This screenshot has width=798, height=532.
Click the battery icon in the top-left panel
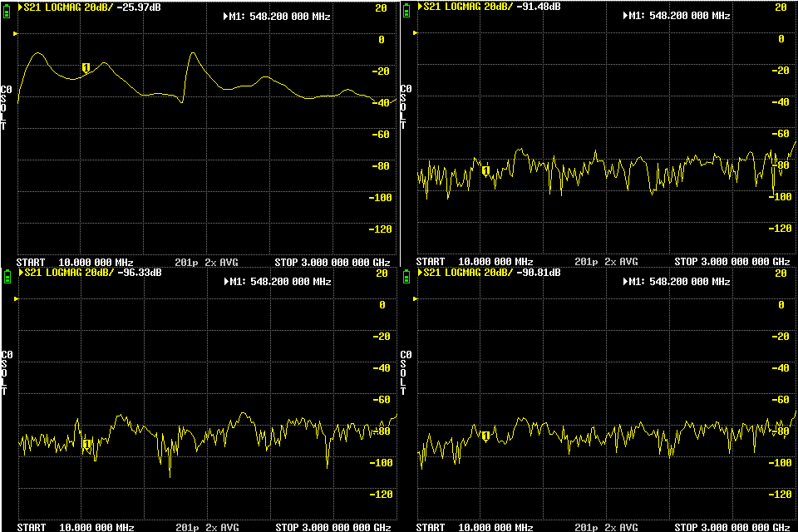[x=8, y=8]
